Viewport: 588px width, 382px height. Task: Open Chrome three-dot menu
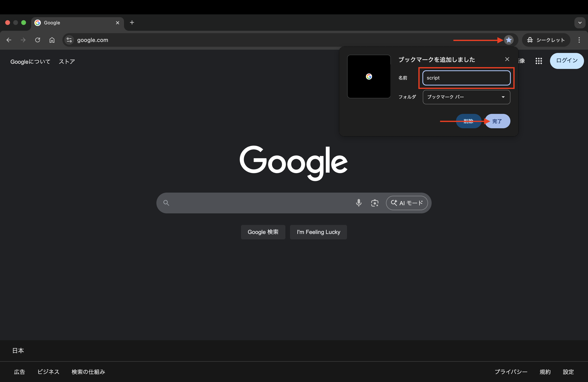pyautogui.click(x=579, y=40)
